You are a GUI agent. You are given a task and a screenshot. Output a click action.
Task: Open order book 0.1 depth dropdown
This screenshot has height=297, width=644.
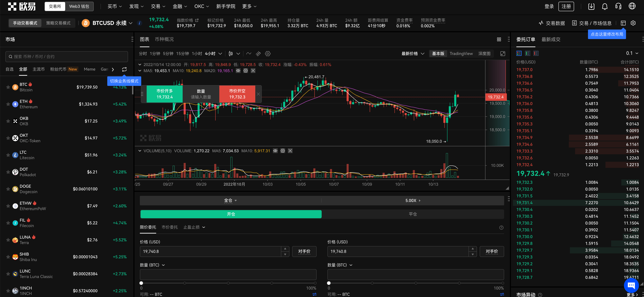(632, 53)
